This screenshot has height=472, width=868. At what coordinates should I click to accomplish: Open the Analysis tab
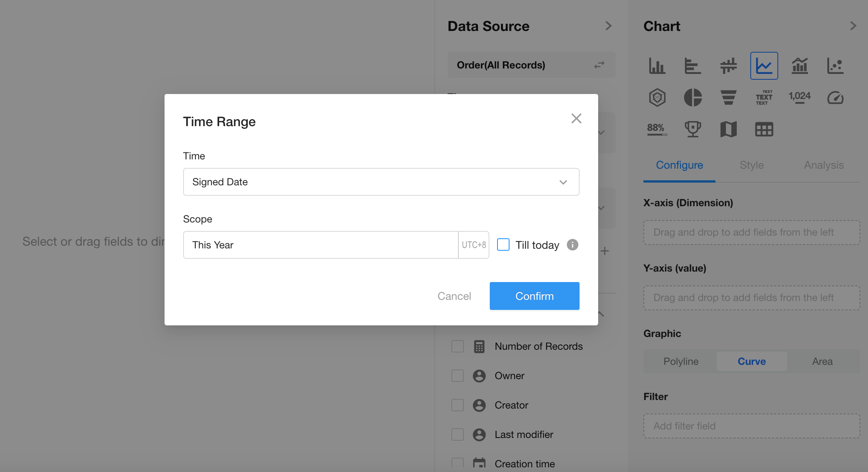[823, 165]
